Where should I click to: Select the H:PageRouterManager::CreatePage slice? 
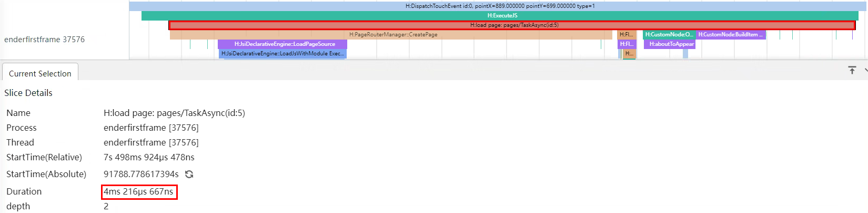[392, 35]
